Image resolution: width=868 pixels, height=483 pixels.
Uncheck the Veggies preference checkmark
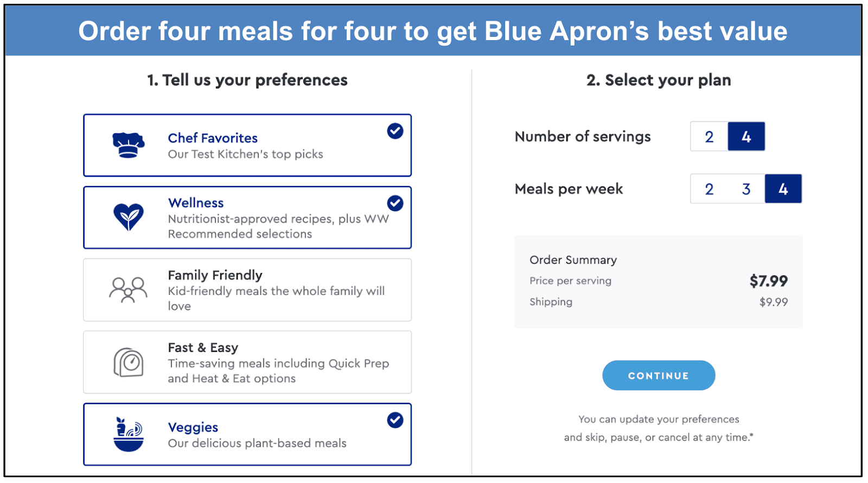point(395,420)
